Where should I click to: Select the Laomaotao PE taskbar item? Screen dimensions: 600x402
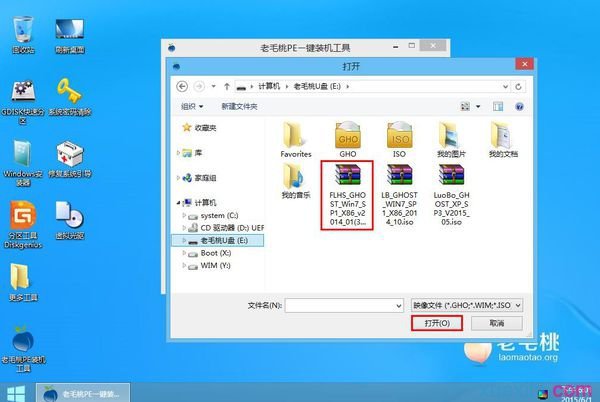83,393
